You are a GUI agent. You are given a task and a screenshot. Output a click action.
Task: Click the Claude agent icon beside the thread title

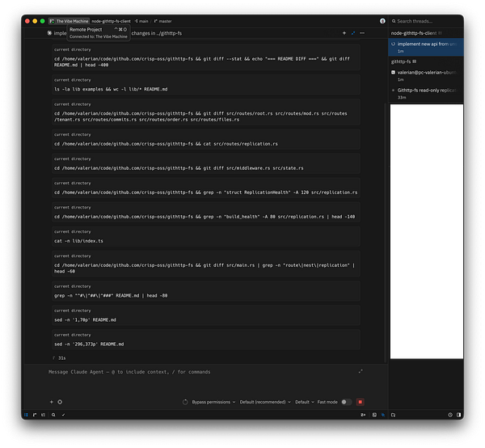[49, 33]
